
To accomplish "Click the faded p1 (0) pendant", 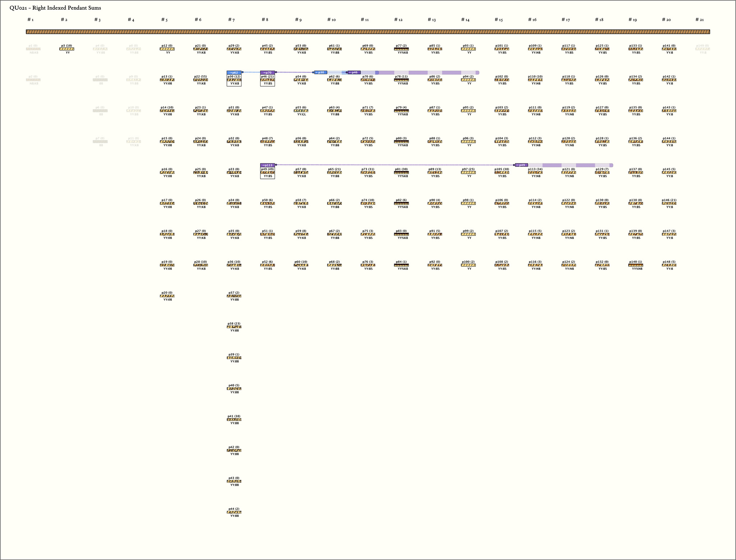I will click(33, 49).
